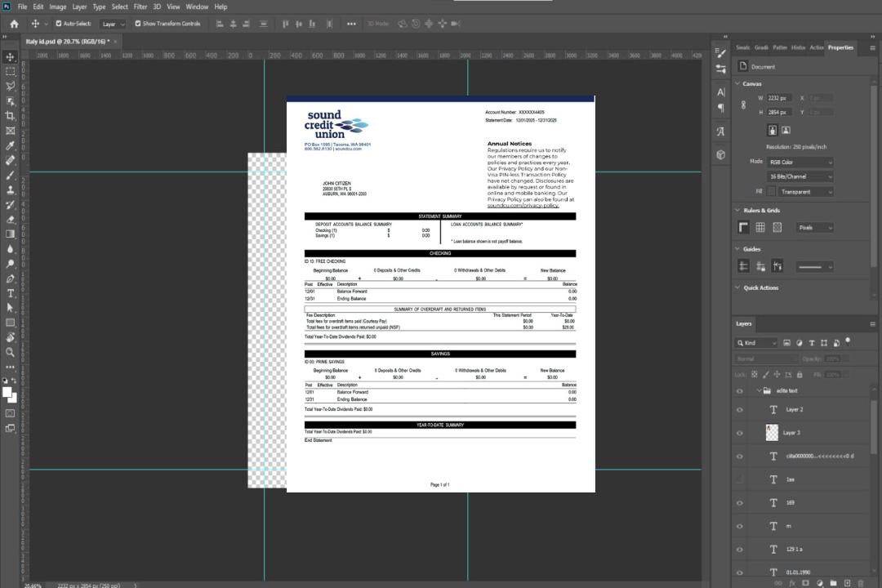Collapse the 'edite text' layer group
Image resolution: width=882 pixels, height=588 pixels.
pyautogui.click(x=759, y=390)
